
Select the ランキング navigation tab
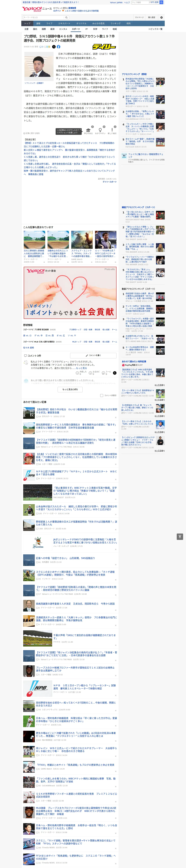pos(115,24)
